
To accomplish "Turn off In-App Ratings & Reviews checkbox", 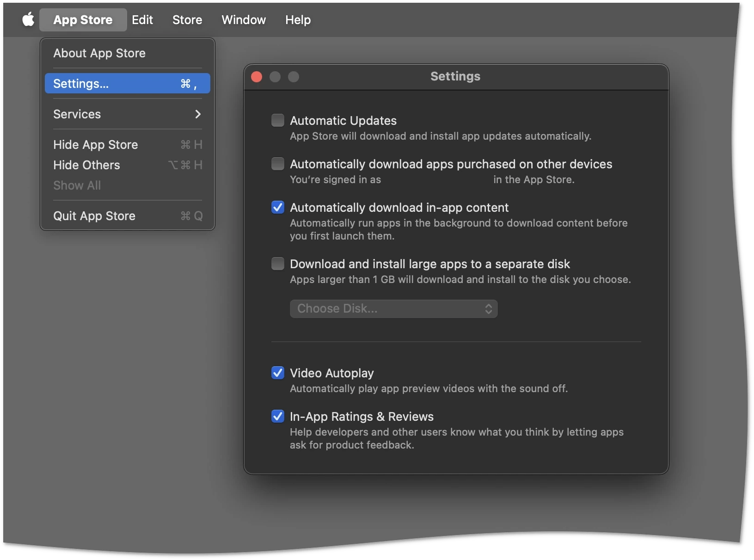I will point(278,416).
